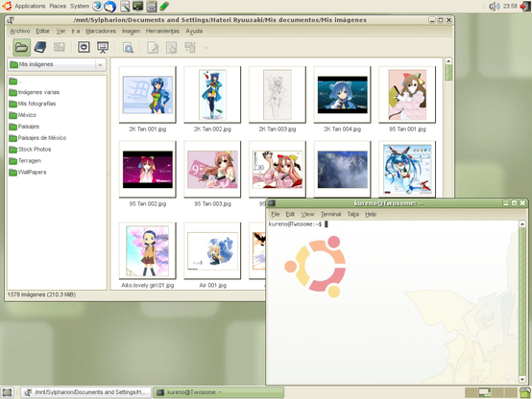Open the Terminal menu in terminal window

pos(330,214)
